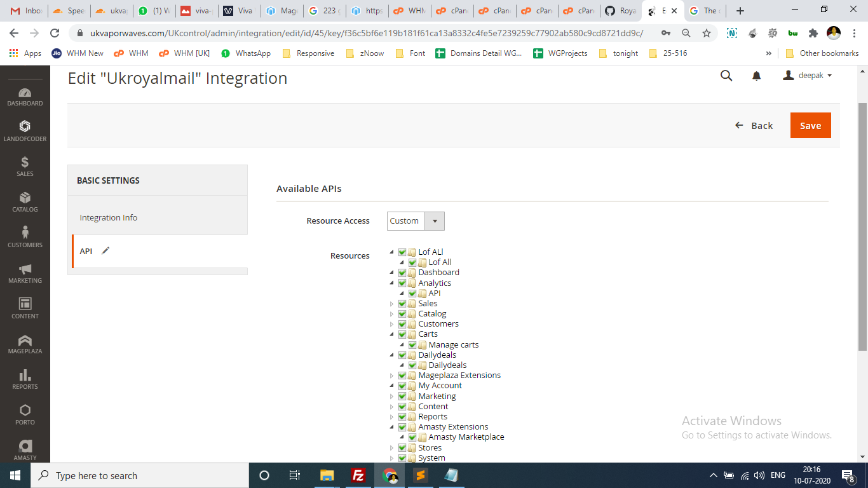This screenshot has height=488, width=868.
Task: Uncheck the Sales resource checkbox
Action: point(402,303)
